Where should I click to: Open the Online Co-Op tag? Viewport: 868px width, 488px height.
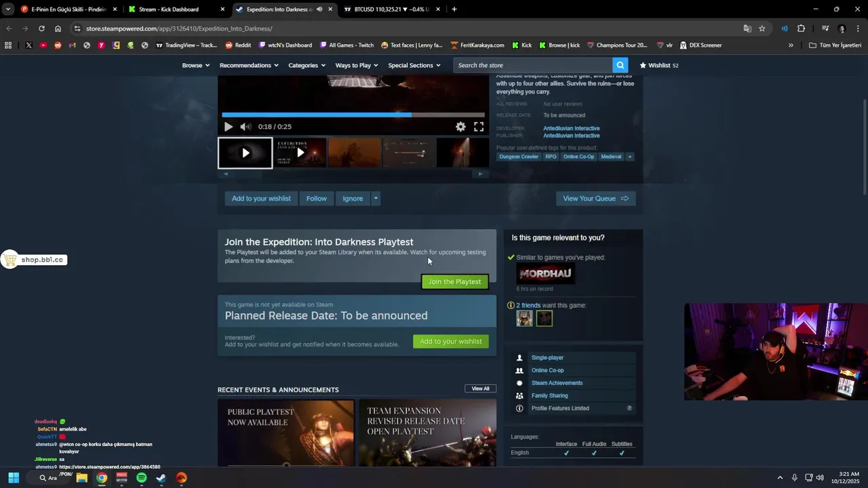[578, 157]
